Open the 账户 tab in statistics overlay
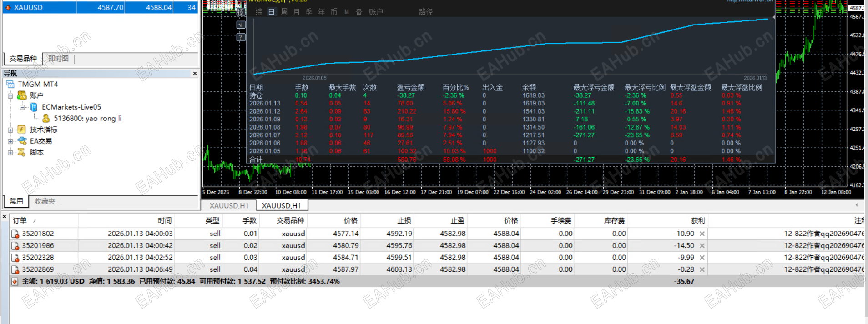 pyautogui.click(x=376, y=12)
